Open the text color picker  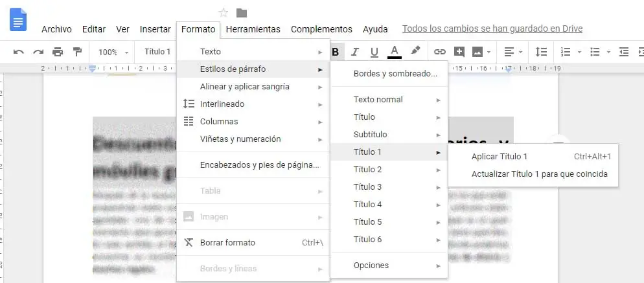(394, 52)
